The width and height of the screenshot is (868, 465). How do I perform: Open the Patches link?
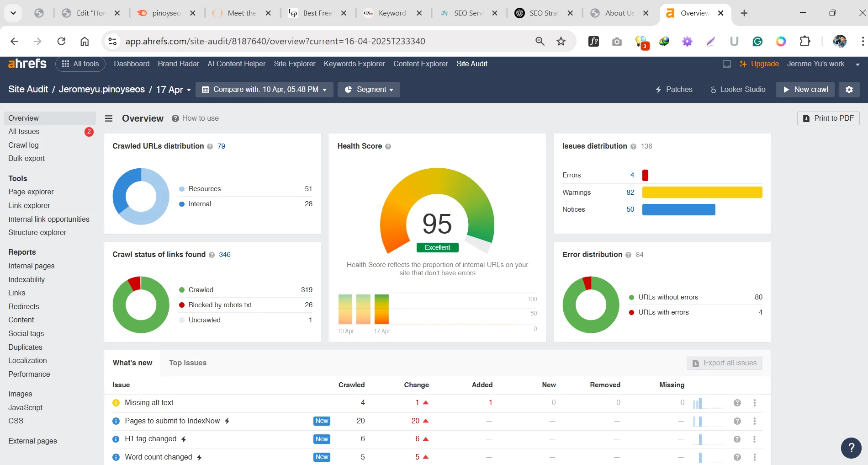tap(674, 90)
